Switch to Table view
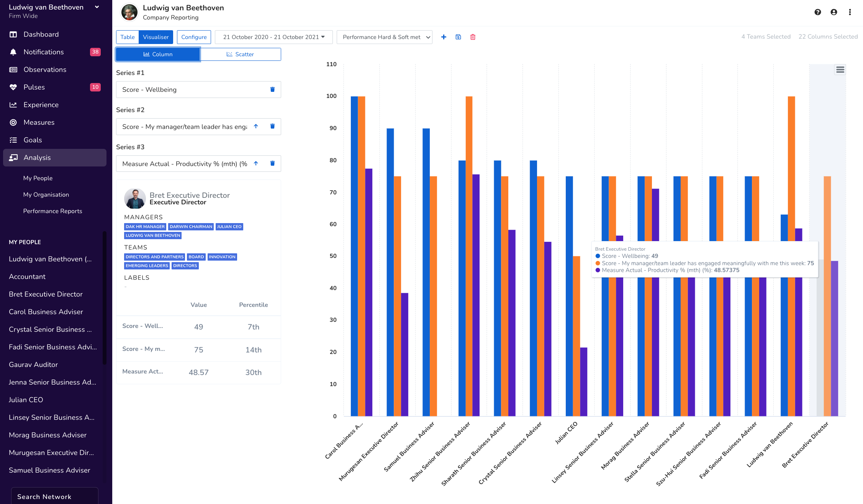 [127, 37]
